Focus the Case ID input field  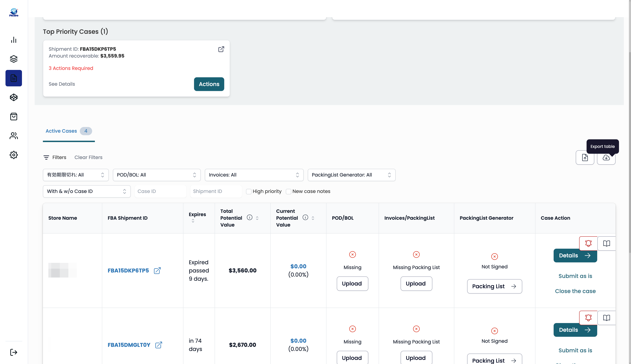coord(160,191)
